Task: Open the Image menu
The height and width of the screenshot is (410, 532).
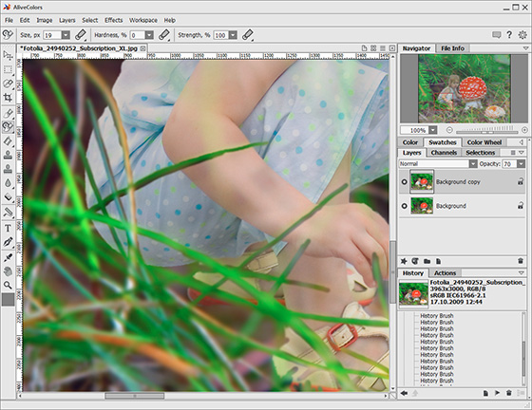Action: click(x=45, y=20)
